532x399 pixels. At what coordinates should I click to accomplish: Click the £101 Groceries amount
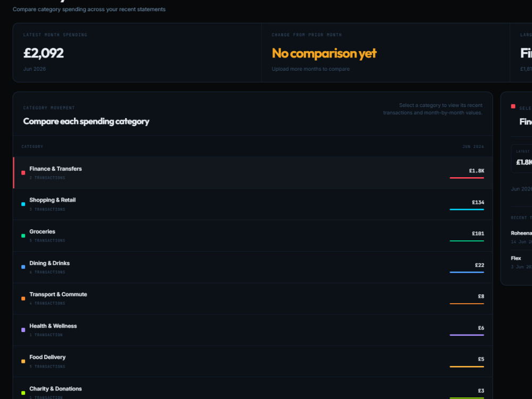478,234
